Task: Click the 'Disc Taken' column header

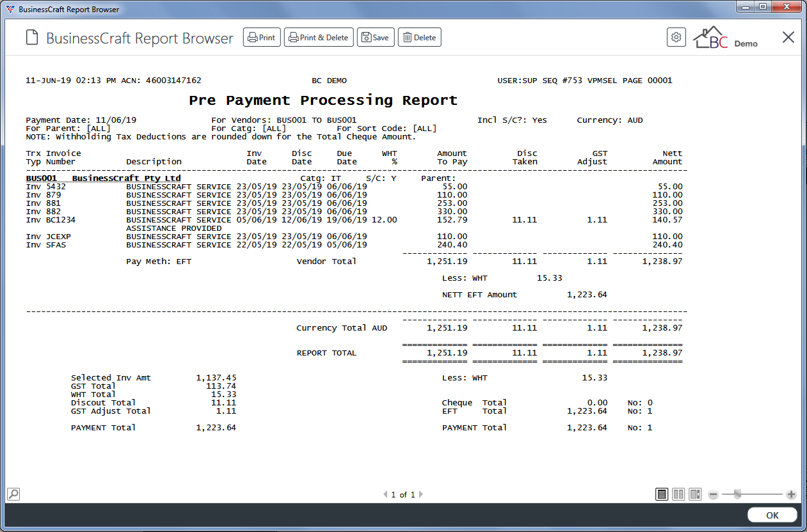Action: point(525,157)
